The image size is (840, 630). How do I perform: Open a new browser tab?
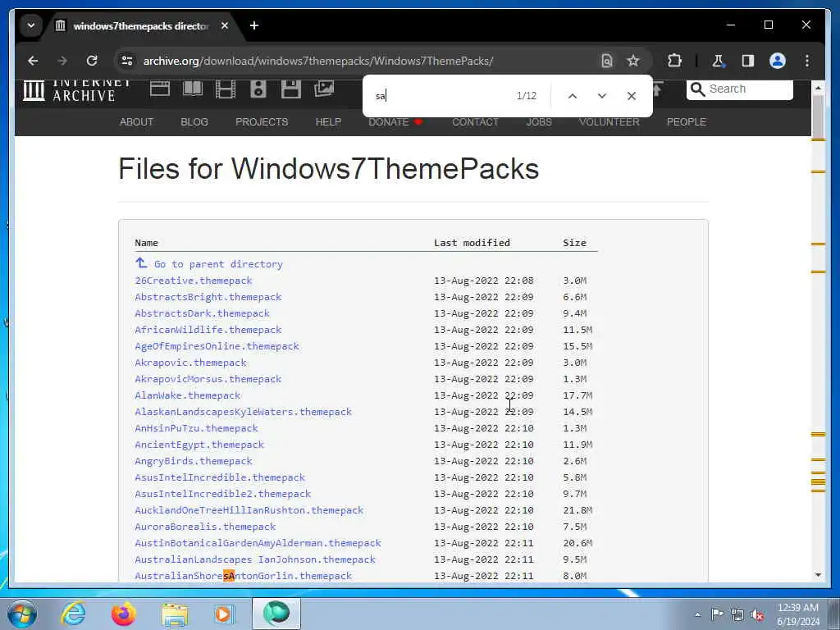(x=254, y=25)
